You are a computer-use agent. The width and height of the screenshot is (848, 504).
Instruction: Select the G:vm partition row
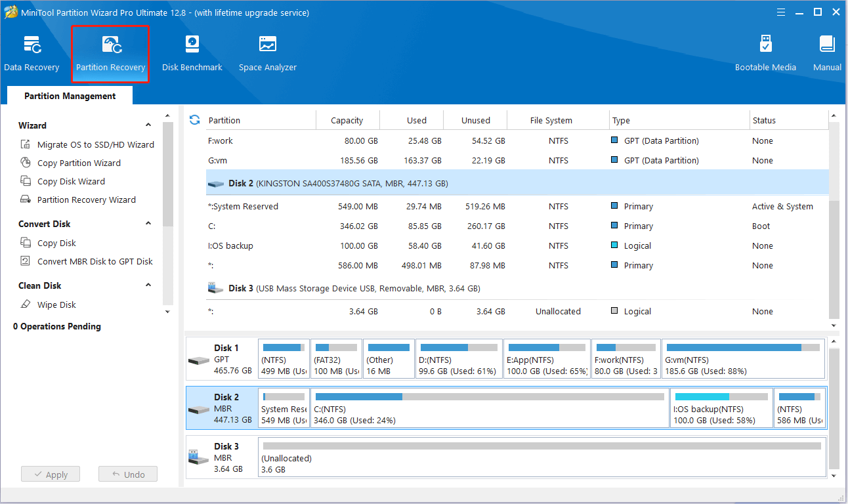coord(517,160)
